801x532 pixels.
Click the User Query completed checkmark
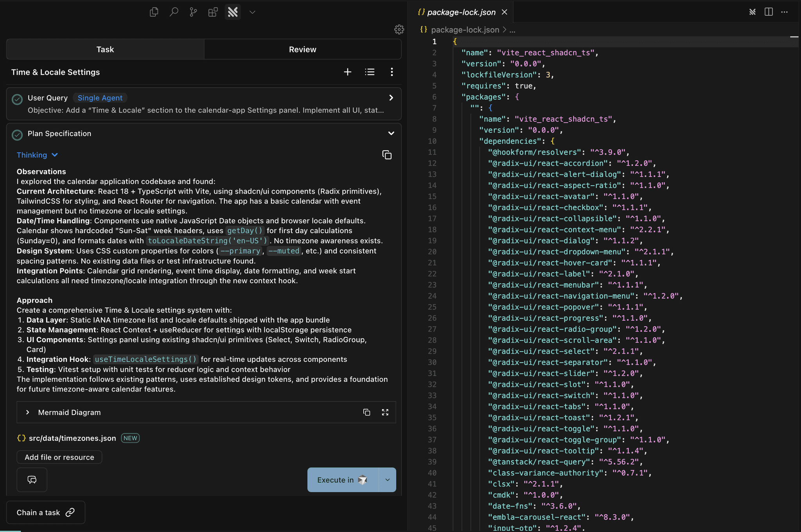pyautogui.click(x=17, y=99)
